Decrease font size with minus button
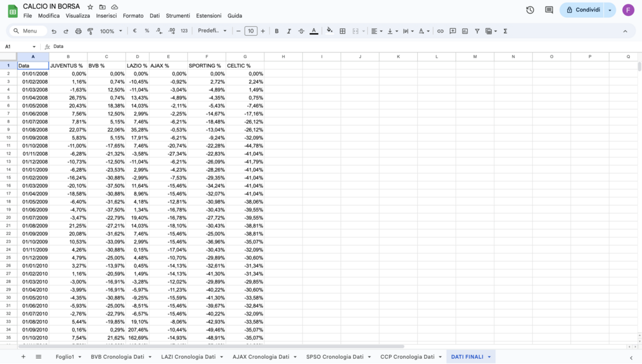This screenshot has width=642, height=364. point(238,31)
